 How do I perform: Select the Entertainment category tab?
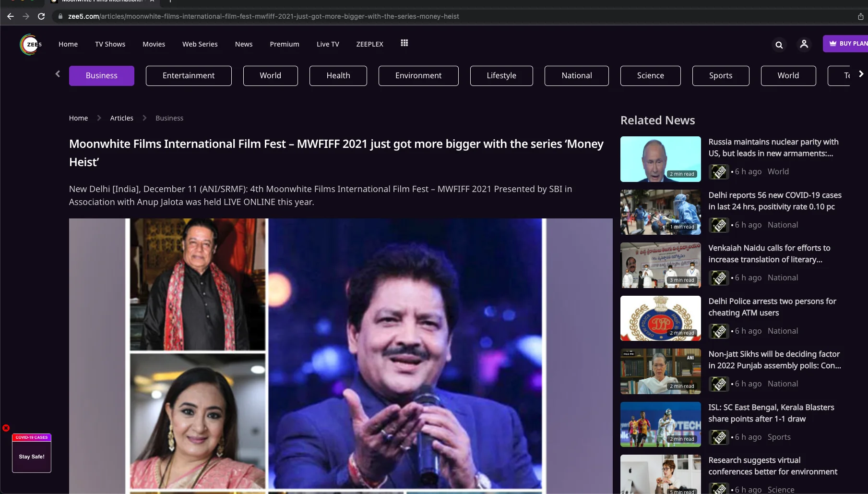(x=189, y=76)
